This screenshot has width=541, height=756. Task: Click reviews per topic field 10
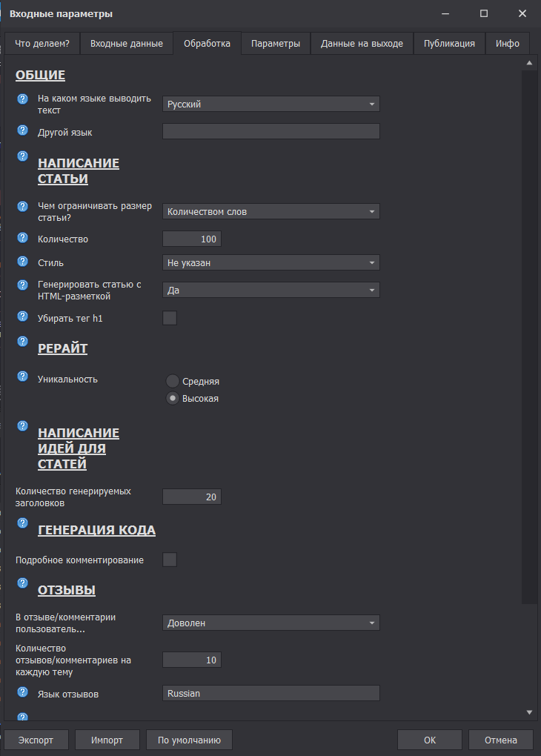point(192,660)
